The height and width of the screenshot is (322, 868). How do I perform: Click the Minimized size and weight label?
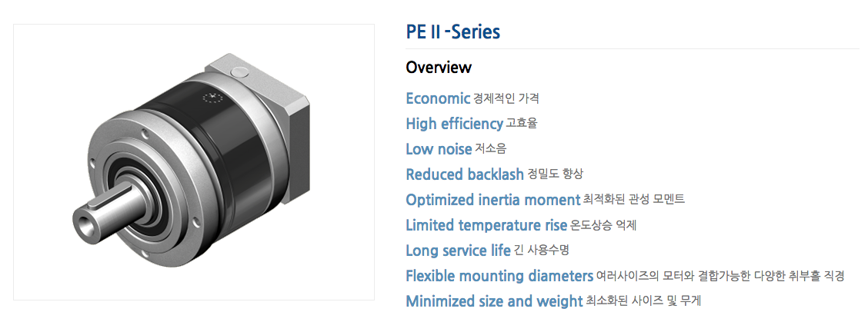click(x=494, y=301)
